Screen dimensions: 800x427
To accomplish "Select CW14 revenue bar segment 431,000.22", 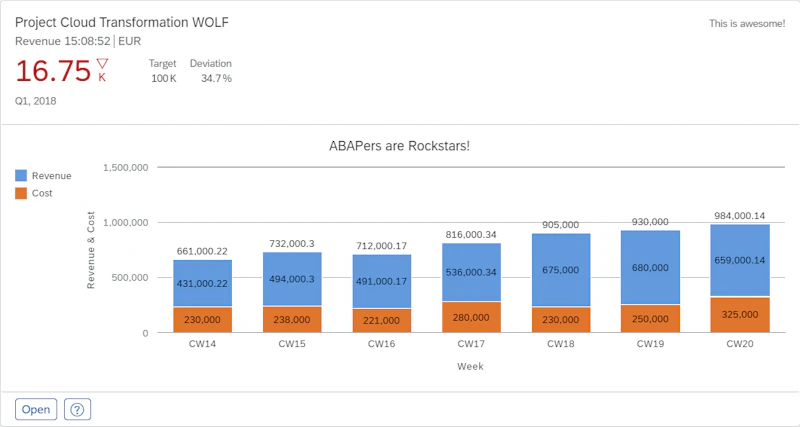I will (203, 283).
